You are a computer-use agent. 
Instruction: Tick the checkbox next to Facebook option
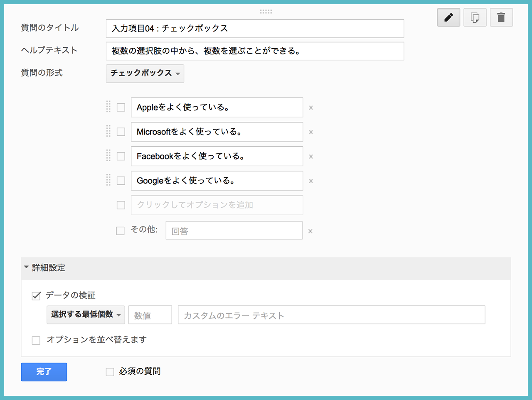coord(121,156)
